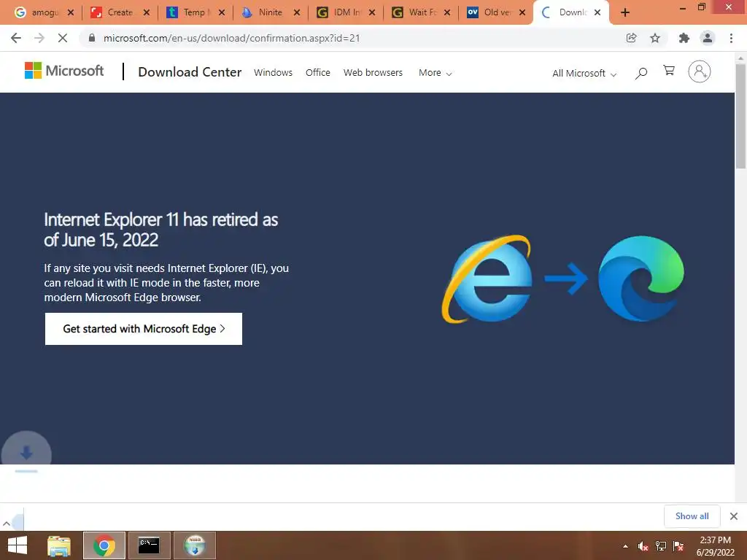Expand the More navigation dropdown

435,73
